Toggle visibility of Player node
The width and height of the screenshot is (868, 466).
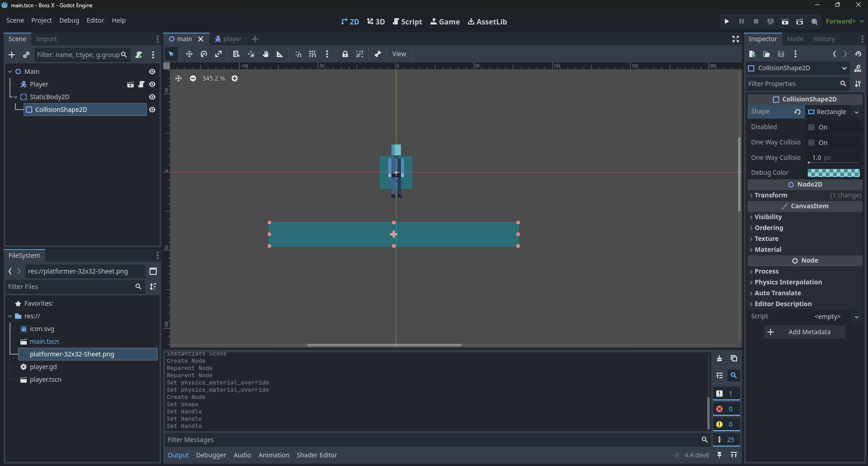tap(152, 84)
